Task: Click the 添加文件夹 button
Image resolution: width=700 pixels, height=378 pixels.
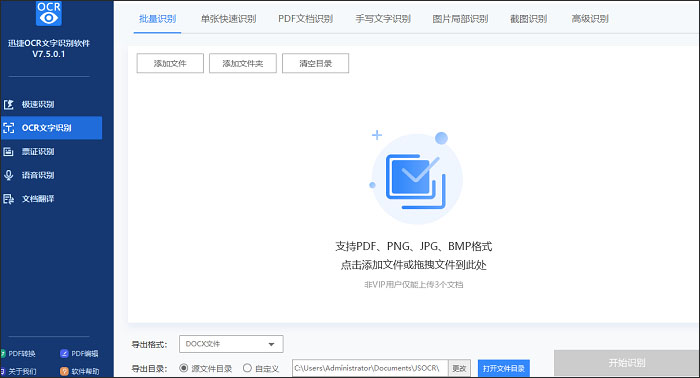Action: [x=243, y=63]
